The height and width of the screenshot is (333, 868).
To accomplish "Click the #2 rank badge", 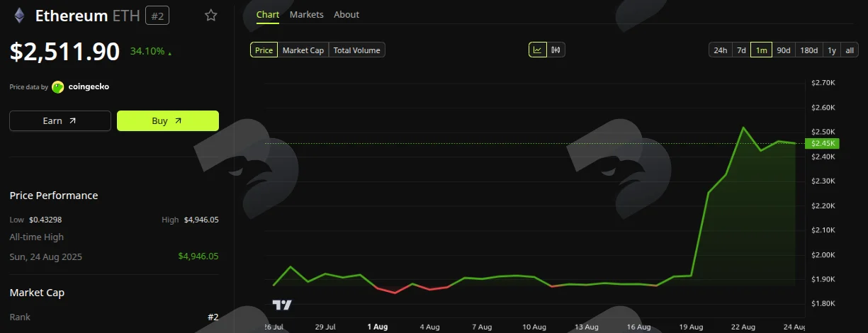I will click(157, 16).
